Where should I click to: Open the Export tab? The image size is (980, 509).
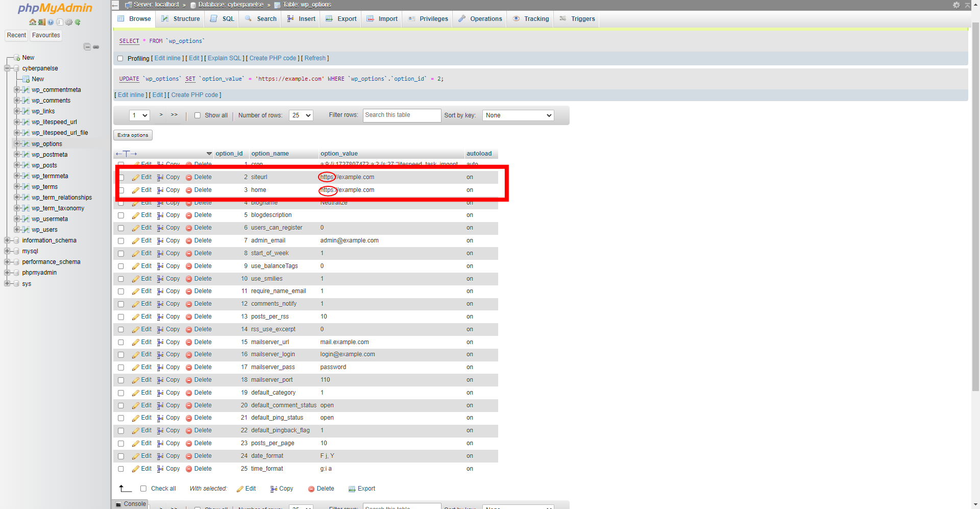341,19
